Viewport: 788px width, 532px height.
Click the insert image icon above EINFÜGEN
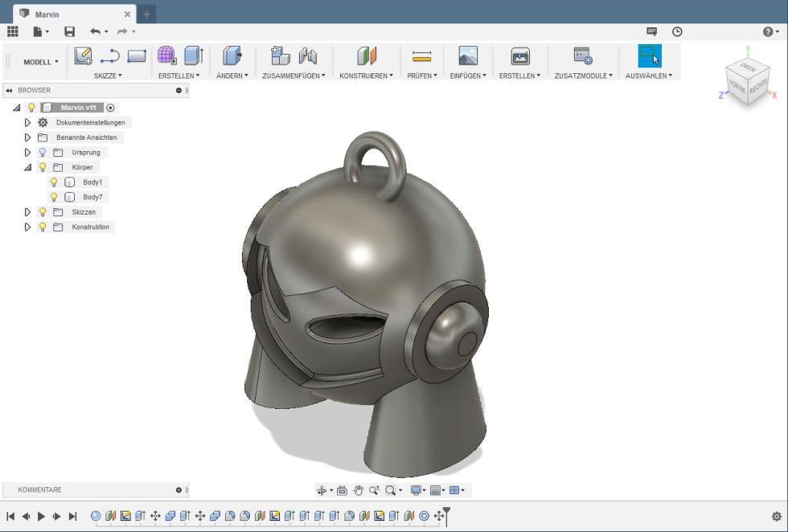pos(468,55)
